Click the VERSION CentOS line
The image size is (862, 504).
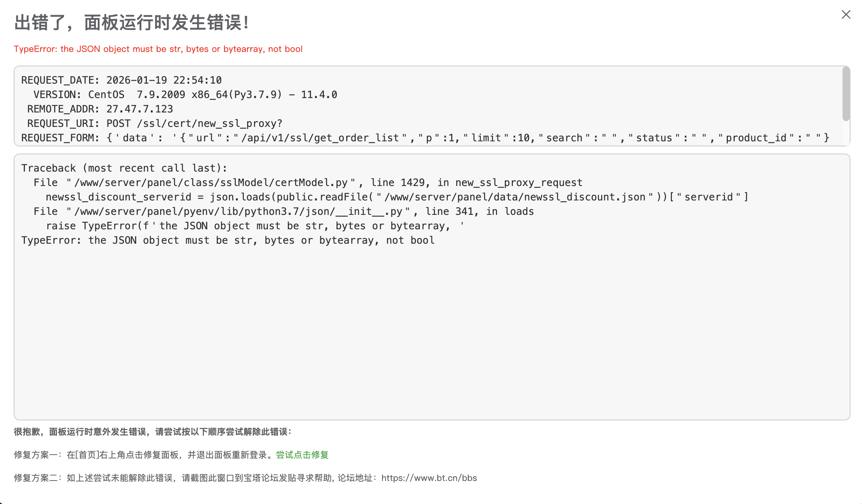(x=185, y=94)
